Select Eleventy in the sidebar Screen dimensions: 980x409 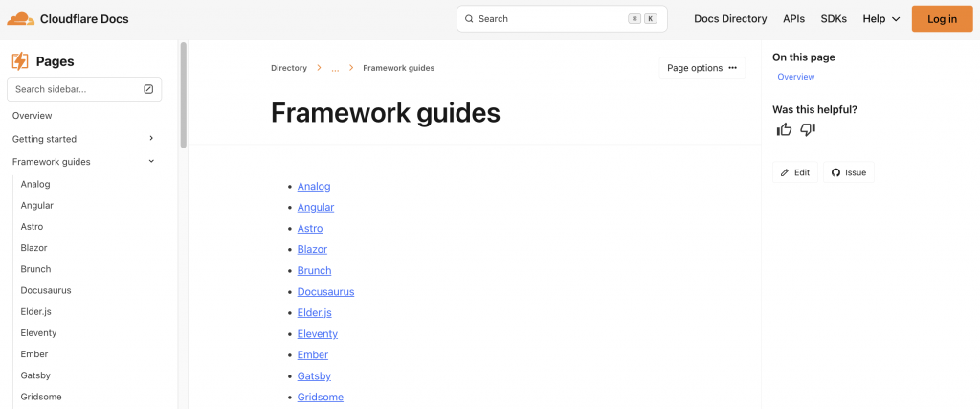[38, 332]
